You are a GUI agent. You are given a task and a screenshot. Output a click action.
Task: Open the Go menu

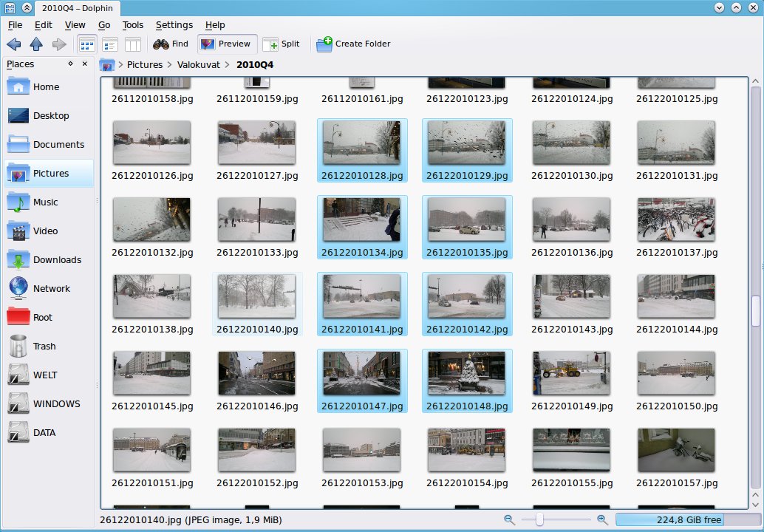tap(104, 25)
